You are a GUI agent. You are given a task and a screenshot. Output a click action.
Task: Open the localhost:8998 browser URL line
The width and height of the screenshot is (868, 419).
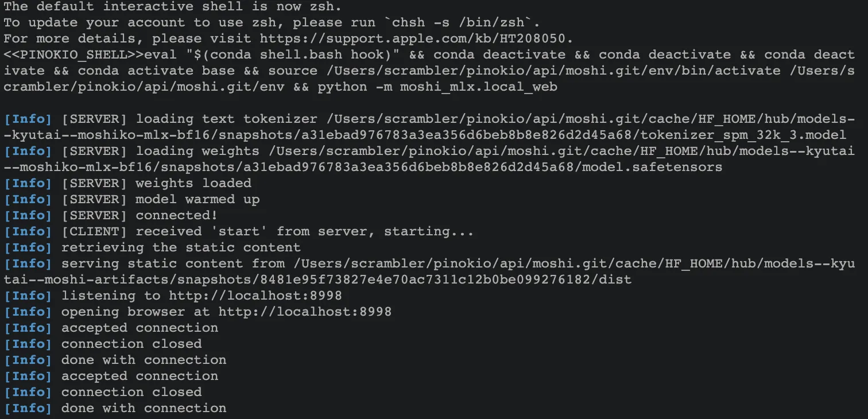305,312
